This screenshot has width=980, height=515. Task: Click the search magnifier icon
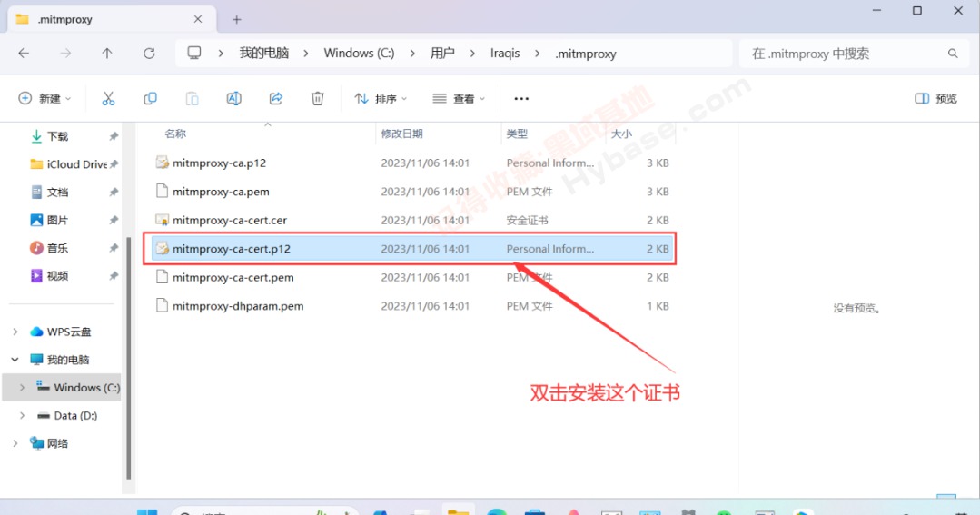coord(953,54)
